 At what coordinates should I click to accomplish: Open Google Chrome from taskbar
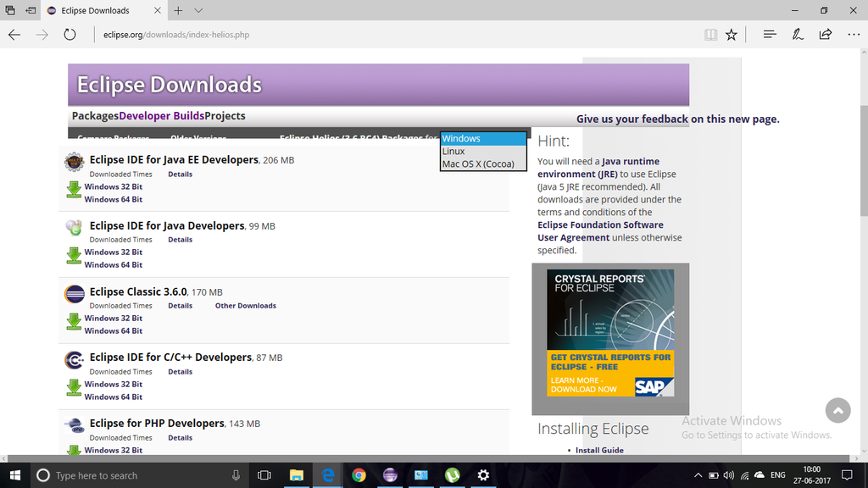(359, 475)
